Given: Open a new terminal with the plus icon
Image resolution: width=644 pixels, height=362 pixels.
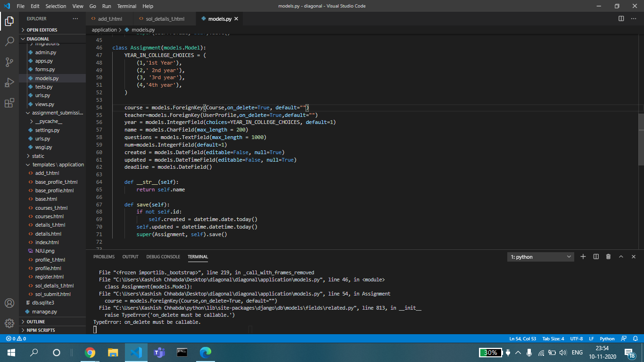Looking at the screenshot, I should pos(583,256).
